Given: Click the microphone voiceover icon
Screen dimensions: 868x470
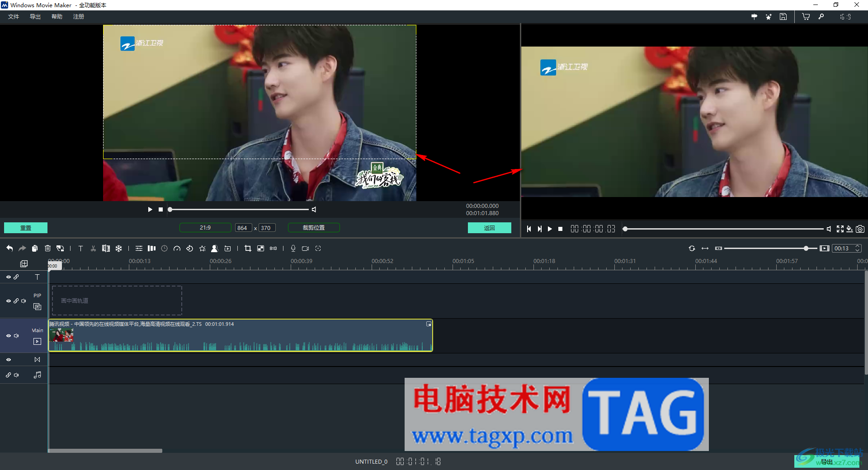Looking at the screenshot, I should click(x=293, y=249).
